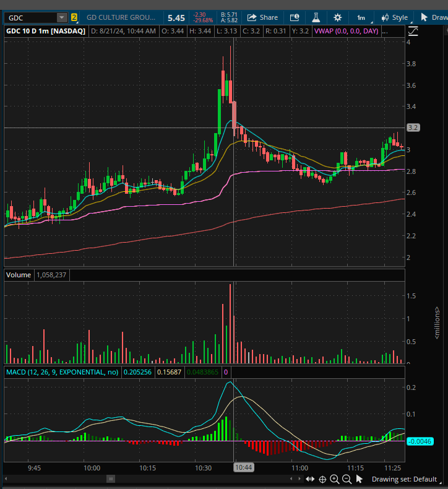448x489 pixels.
Task: Open the chart news and info icon
Action: click(295, 17)
